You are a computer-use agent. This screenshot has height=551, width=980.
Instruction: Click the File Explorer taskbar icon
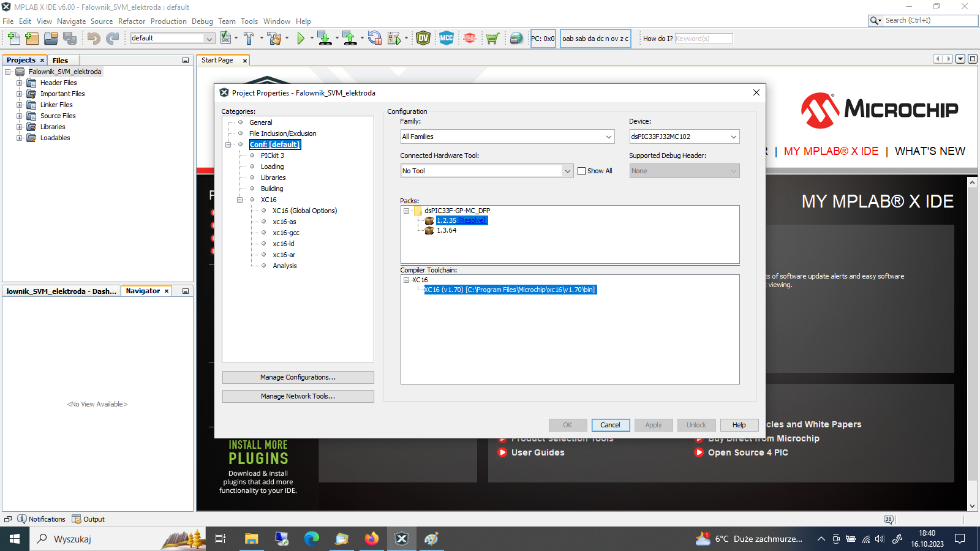[252, 539]
